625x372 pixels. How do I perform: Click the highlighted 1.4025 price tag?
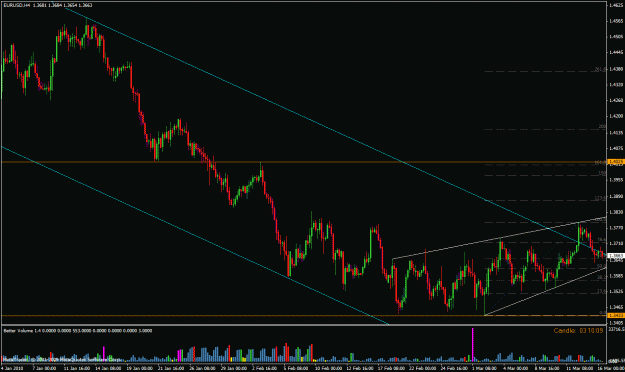click(x=616, y=162)
